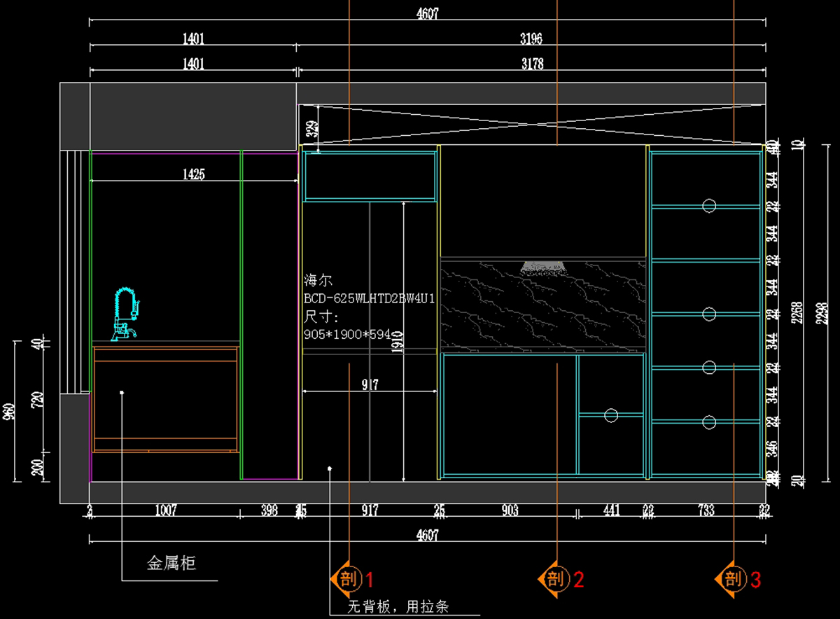This screenshot has height=619, width=840.
Task: Select the 1425 dimension text
Action: [x=193, y=174]
